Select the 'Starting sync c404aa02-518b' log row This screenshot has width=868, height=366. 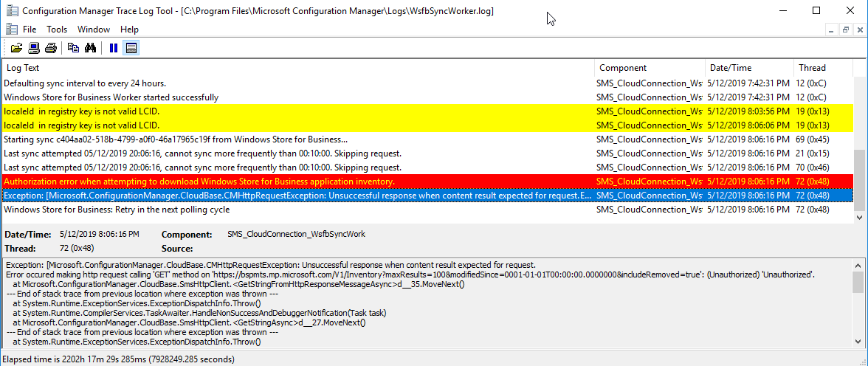(x=427, y=139)
